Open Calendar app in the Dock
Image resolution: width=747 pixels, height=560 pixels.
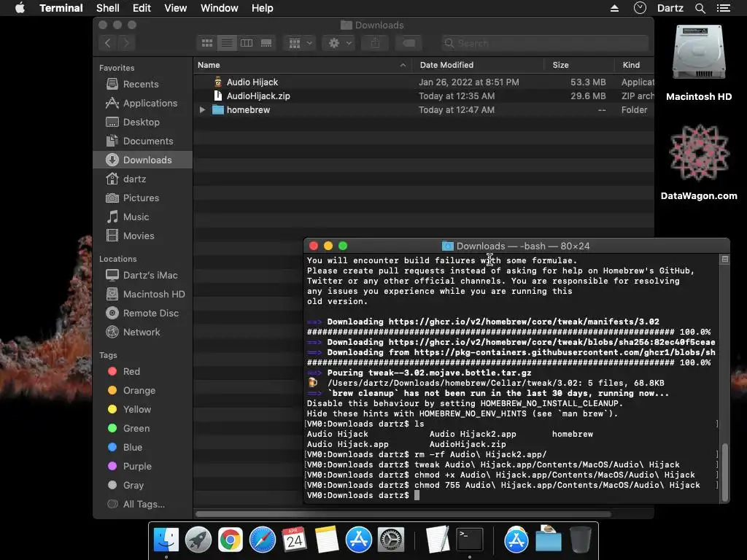[295, 540]
